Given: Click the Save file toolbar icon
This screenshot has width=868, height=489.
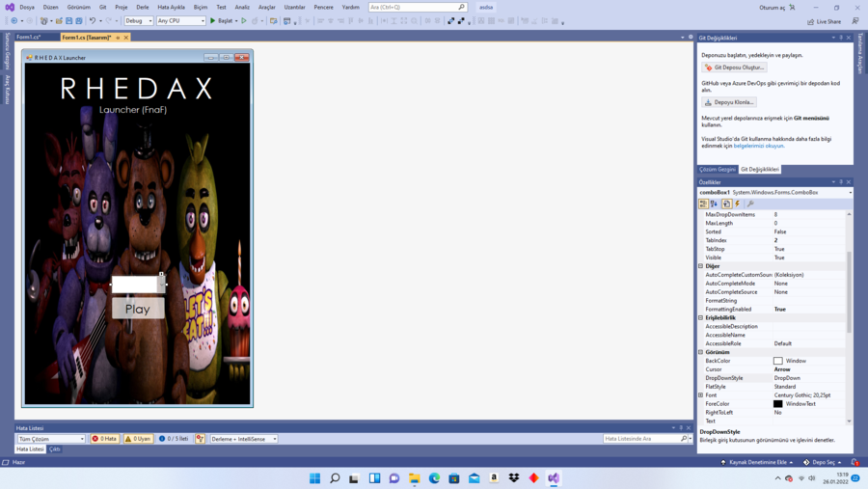Looking at the screenshot, I should click(68, 21).
